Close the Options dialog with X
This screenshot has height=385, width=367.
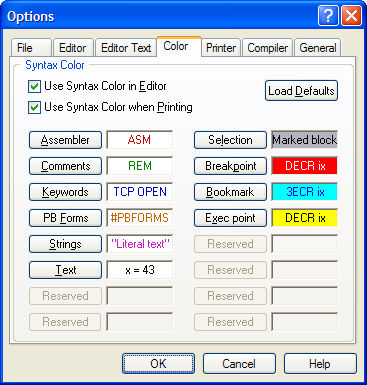351,16
